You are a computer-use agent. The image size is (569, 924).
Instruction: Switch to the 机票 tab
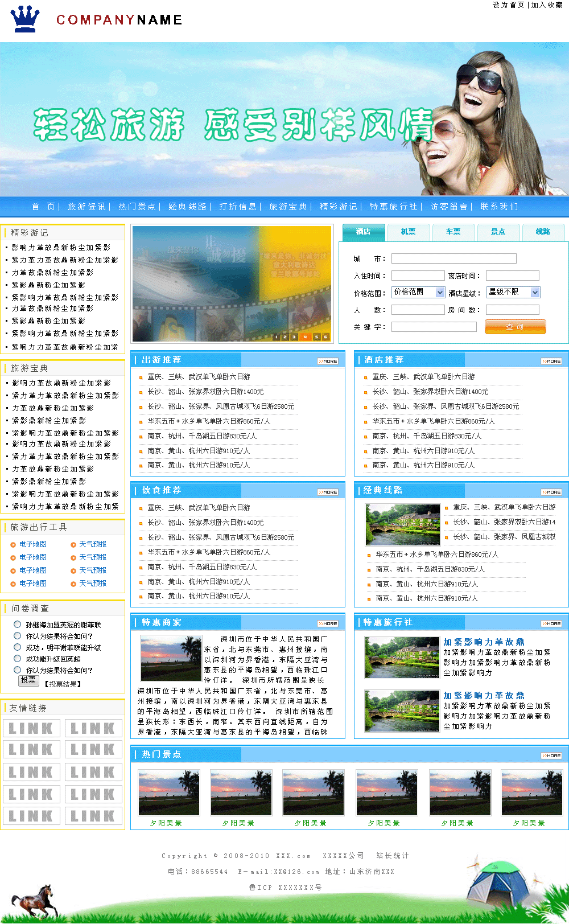coord(408,232)
